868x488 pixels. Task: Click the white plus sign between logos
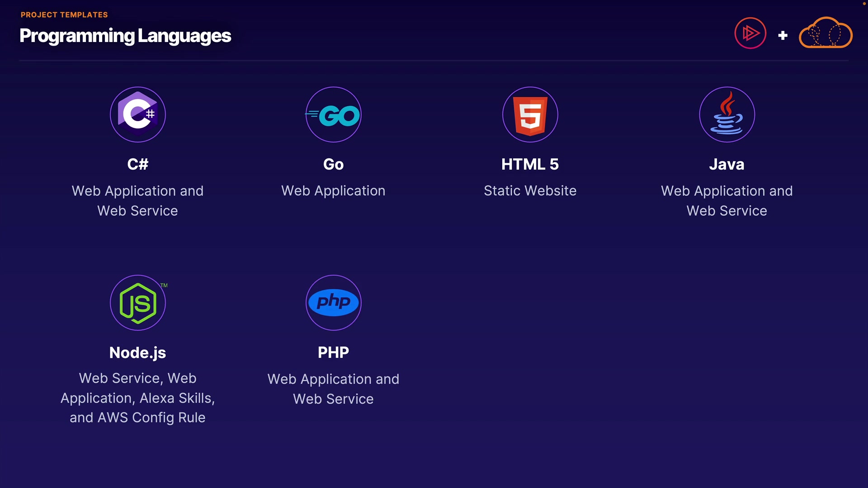point(783,35)
